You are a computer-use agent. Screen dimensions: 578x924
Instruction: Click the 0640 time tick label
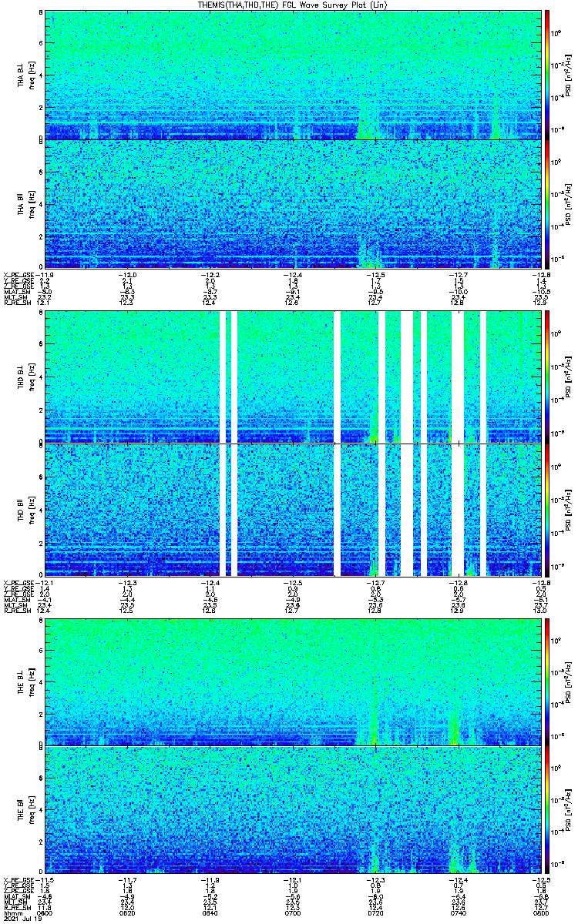pyautogui.click(x=210, y=913)
